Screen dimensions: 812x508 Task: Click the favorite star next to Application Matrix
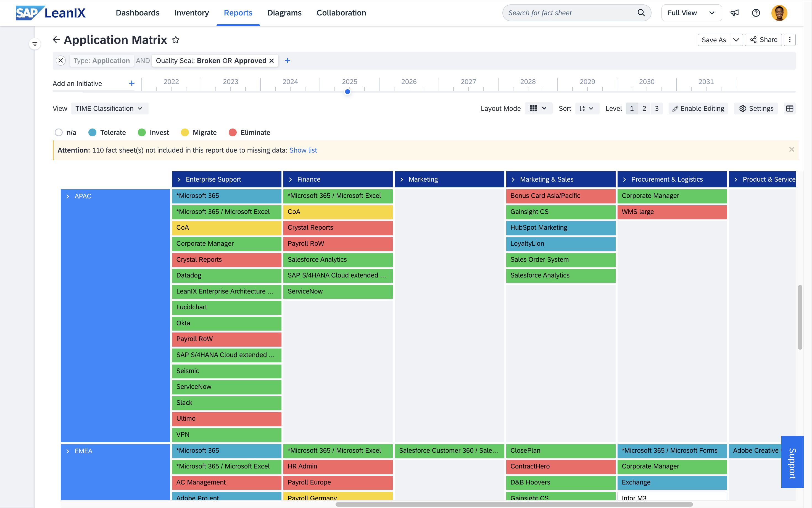176,40
